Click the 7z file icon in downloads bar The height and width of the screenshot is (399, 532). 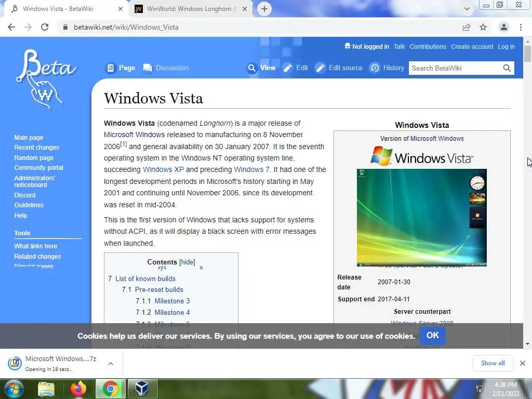pos(15,363)
